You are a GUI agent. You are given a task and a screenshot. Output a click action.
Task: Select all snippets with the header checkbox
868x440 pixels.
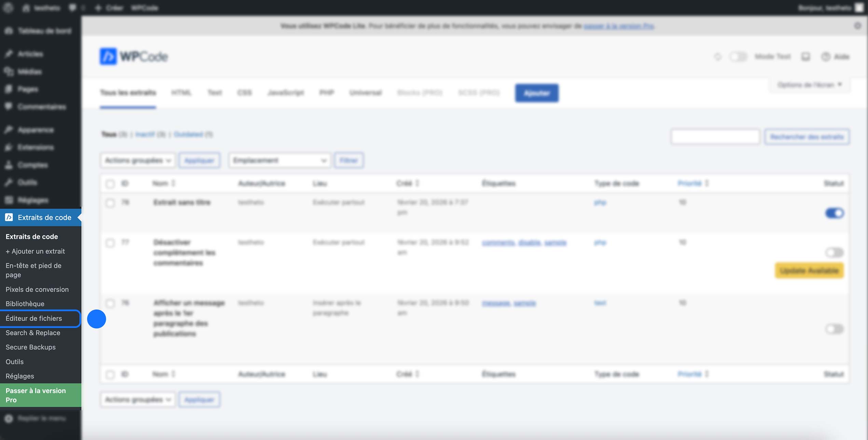pyautogui.click(x=110, y=184)
